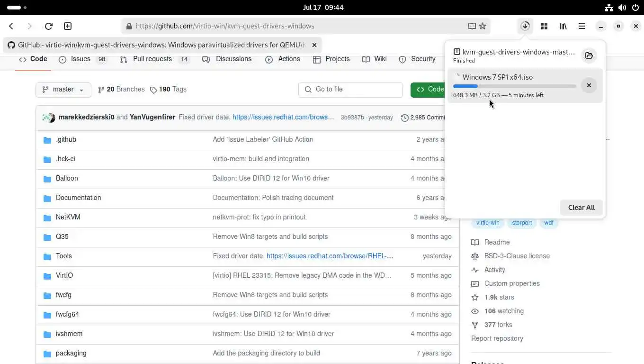Click the download progress bar for Windows 7 ISO

tap(515, 86)
